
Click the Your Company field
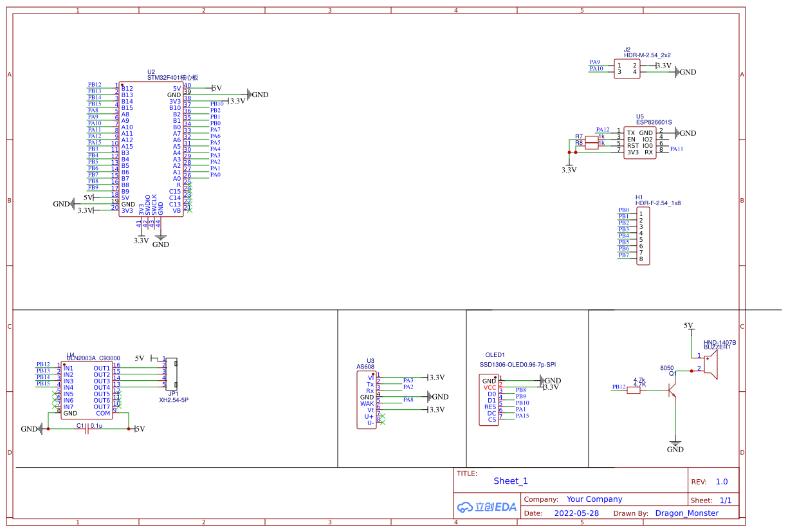click(594, 499)
